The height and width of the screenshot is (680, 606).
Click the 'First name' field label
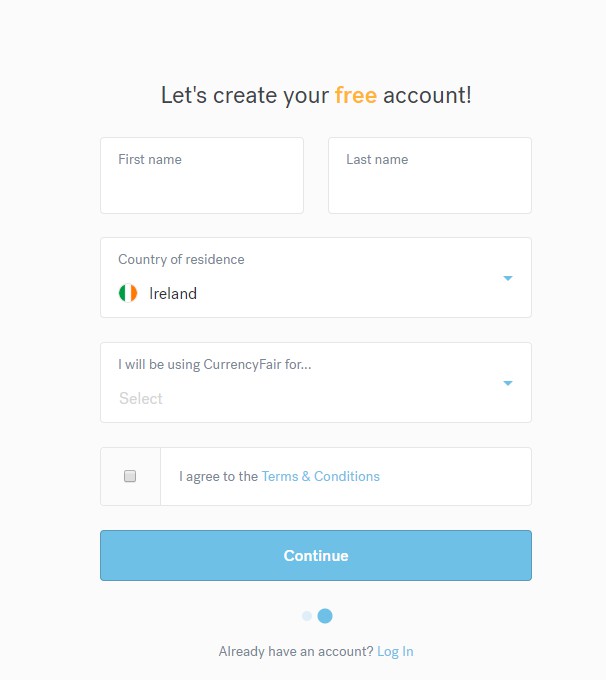[x=150, y=159]
